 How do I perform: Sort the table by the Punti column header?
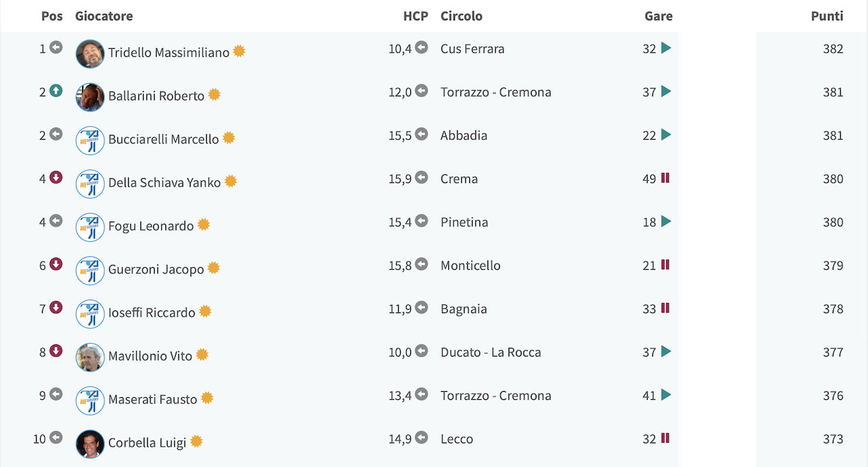coord(827,16)
